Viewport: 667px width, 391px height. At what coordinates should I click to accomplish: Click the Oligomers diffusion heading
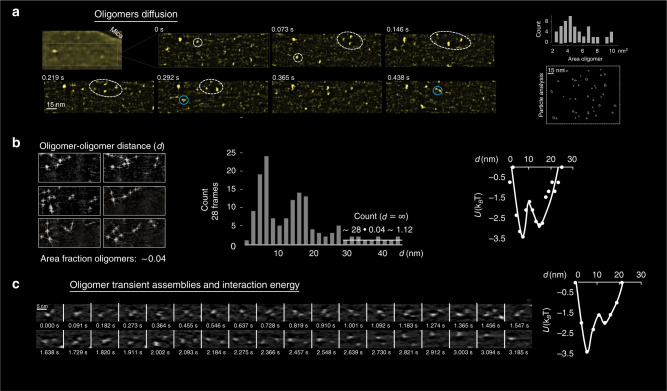[x=136, y=14]
